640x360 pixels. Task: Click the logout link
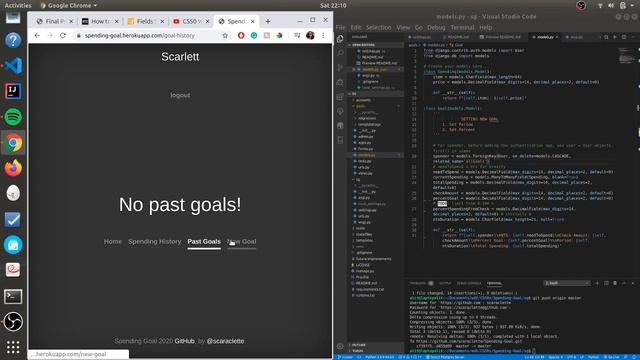point(180,95)
